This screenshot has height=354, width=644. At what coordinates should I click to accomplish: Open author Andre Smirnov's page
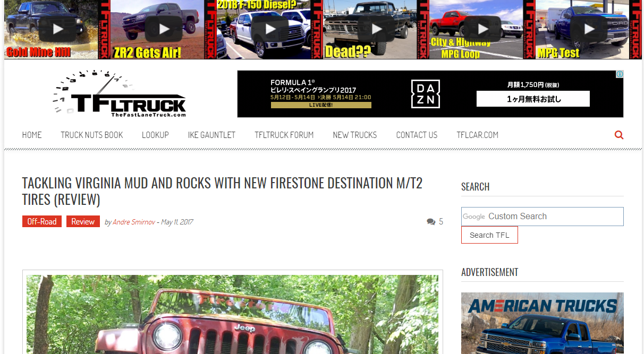click(x=134, y=222)
